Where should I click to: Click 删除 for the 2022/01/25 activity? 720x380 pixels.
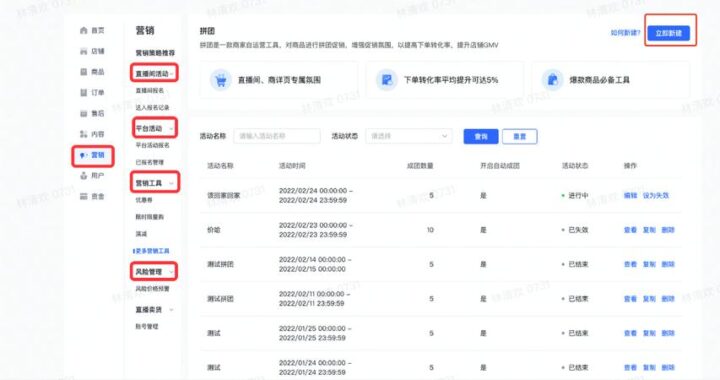coord(668,333)
